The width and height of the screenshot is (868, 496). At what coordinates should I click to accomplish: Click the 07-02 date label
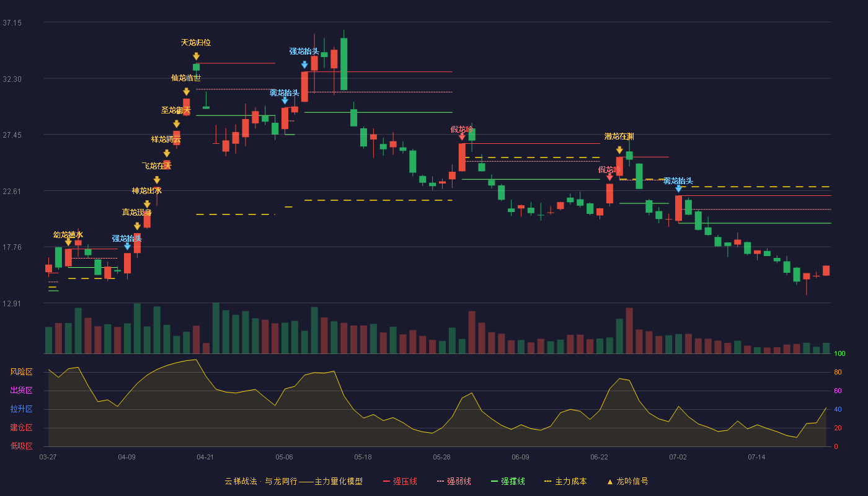(x=678, y=457)
